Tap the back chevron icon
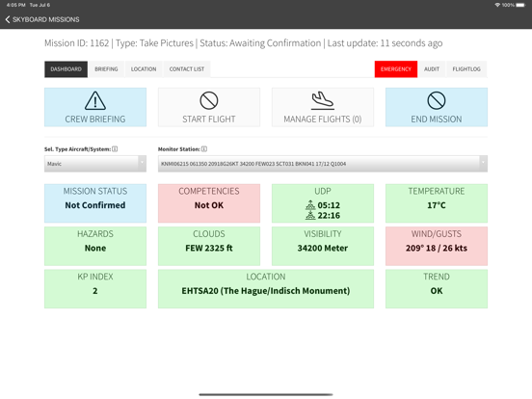 tap(8, 19)
